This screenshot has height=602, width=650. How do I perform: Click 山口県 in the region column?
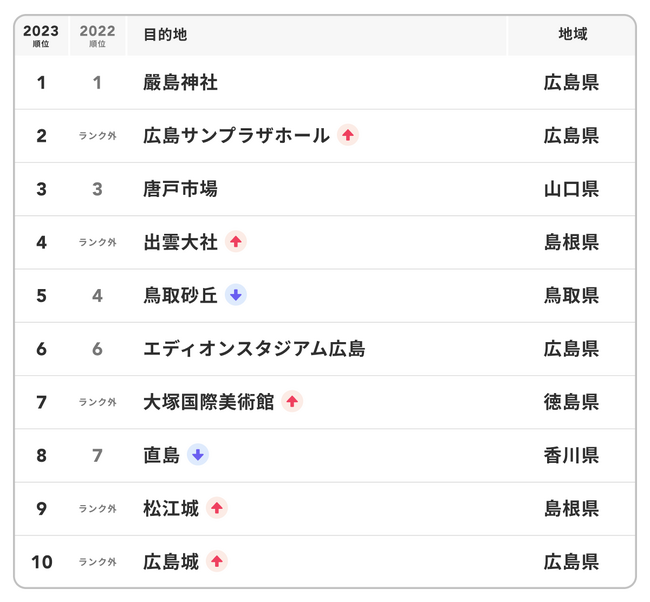[x=571, y=189]
